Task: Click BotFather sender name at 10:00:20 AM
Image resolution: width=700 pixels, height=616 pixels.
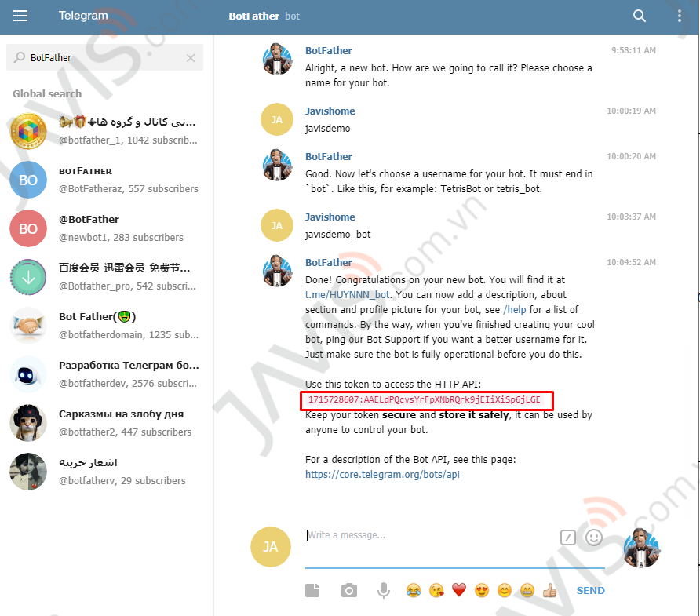Action: click(x=329, y=157)
